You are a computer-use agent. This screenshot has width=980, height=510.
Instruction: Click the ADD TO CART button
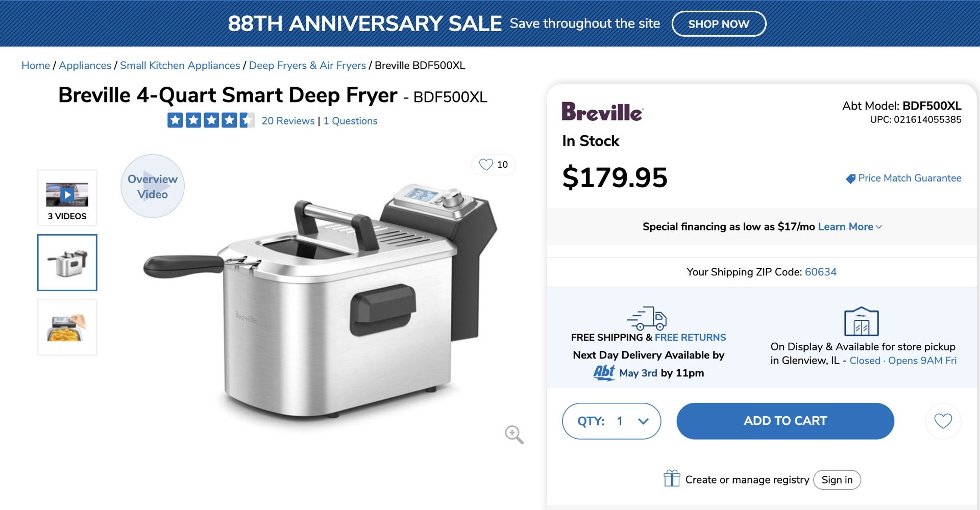pyautogui.click(x=785, y=421)
